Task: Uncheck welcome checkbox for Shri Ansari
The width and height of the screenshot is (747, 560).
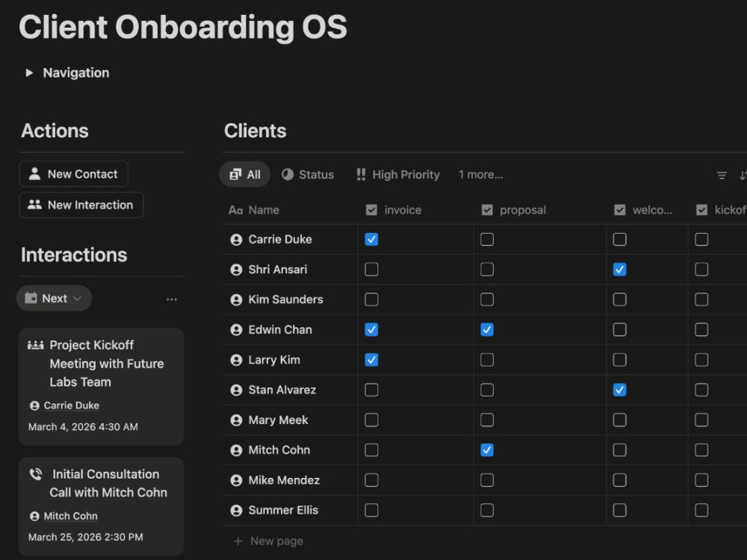Action: tap(619, 270)
